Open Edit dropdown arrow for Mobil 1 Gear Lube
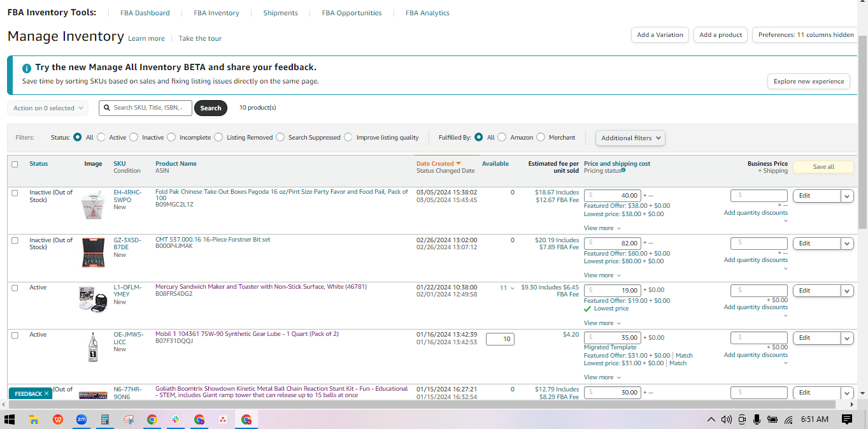The height and width of the screenshot is (429, 868). point(847,338)
